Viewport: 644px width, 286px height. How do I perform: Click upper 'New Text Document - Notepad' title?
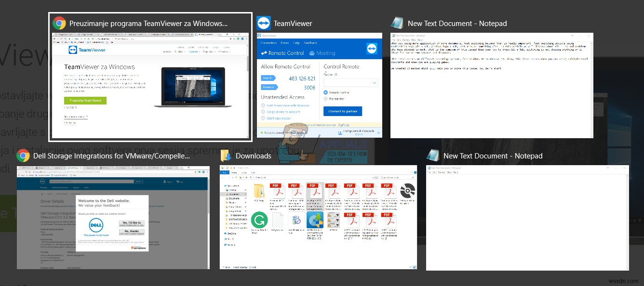tap(457, 23)
